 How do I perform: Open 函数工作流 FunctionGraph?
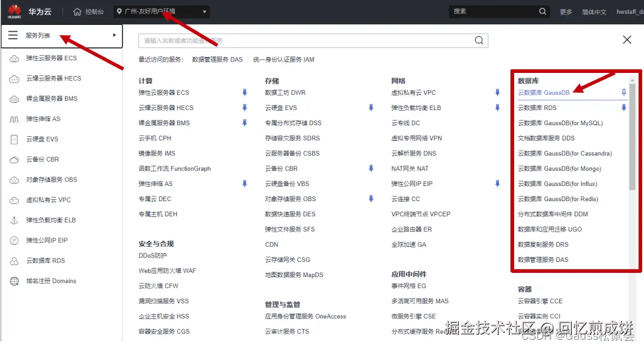(x=175, y=168)
